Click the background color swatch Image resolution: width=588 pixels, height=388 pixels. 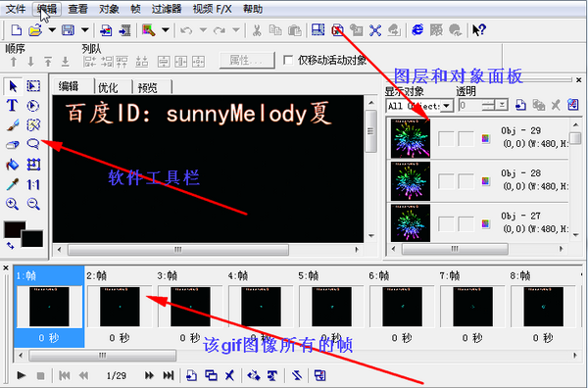coord(33,240)
